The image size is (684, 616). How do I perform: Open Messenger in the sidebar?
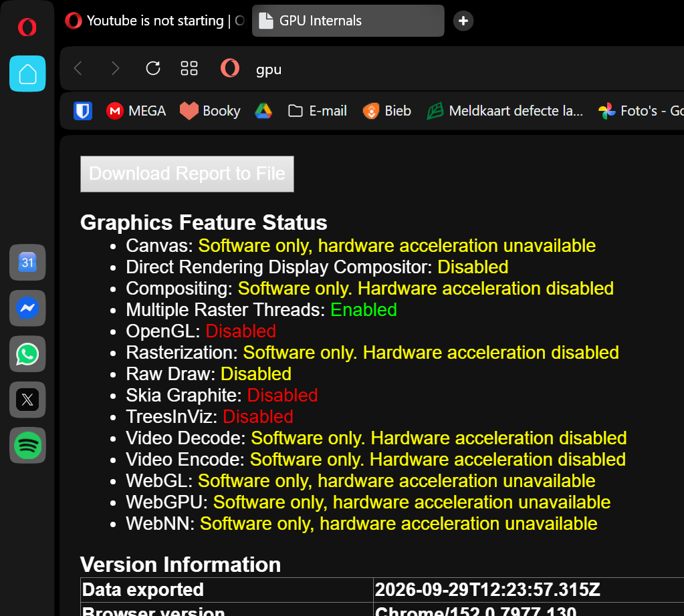(27, 308)
